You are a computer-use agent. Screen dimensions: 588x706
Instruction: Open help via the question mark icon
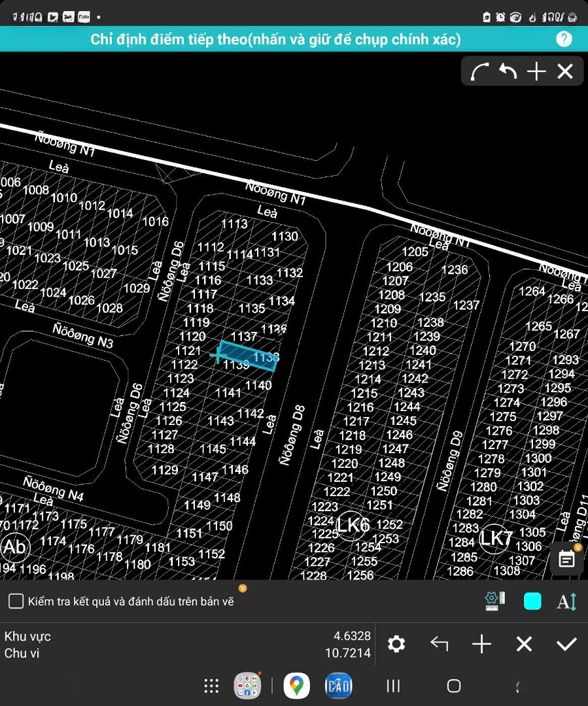[564, 39]
